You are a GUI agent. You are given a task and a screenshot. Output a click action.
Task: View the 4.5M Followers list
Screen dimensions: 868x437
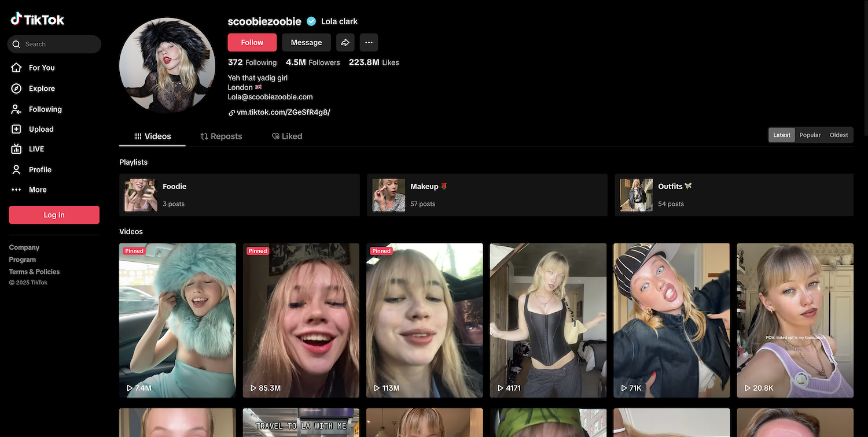click(x=313, y=62)
